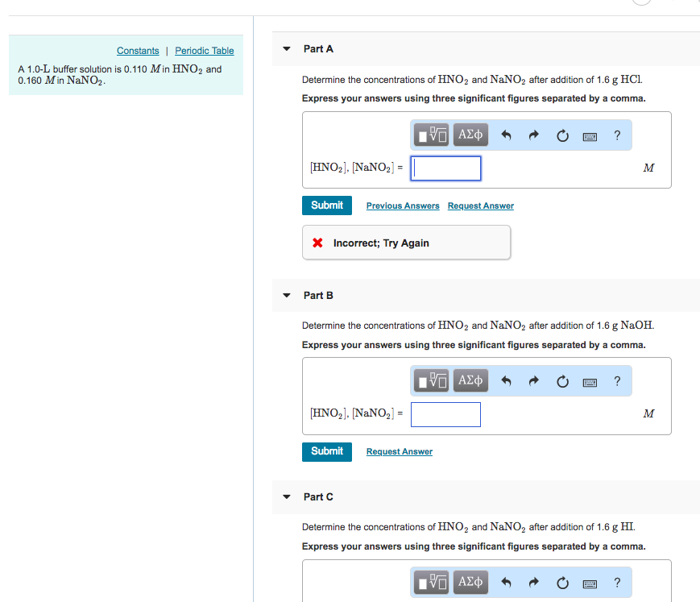
Task: Open the undo icon in Part C toolbar
Action: click(506, 582)
